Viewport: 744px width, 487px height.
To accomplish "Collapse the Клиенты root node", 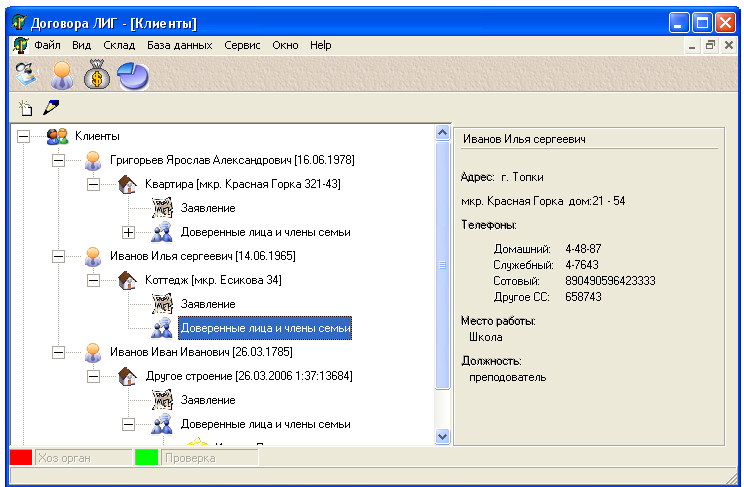I will pyautogui.click(x=23, y=136).
